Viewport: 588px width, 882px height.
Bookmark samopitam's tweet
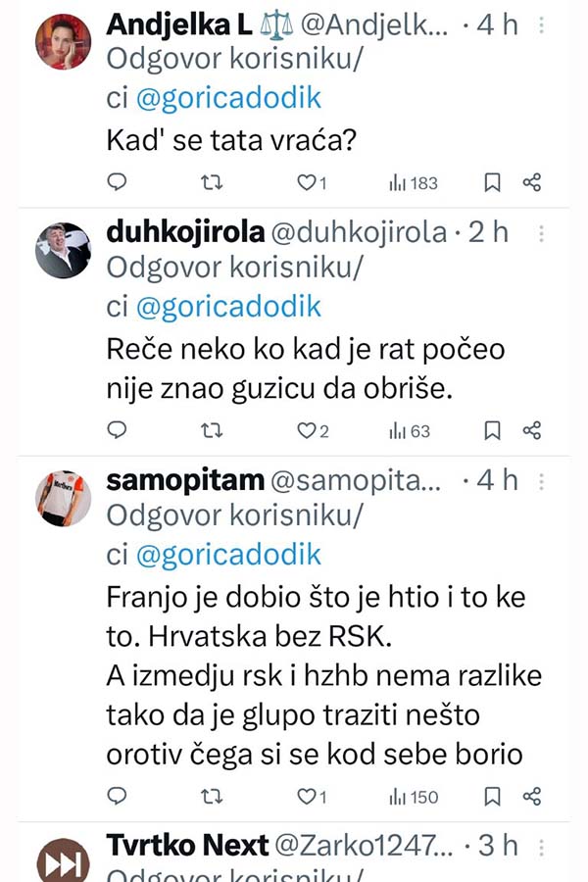point(493,796)
